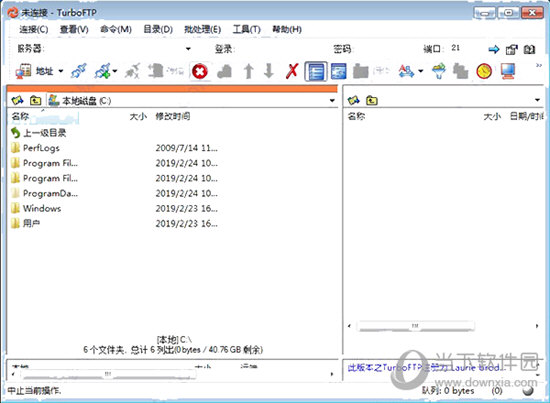The height and width of the screenshot is (403, 550).
Task: Open the quick connect dropdown arrow
Action: (x=115, y=71)
